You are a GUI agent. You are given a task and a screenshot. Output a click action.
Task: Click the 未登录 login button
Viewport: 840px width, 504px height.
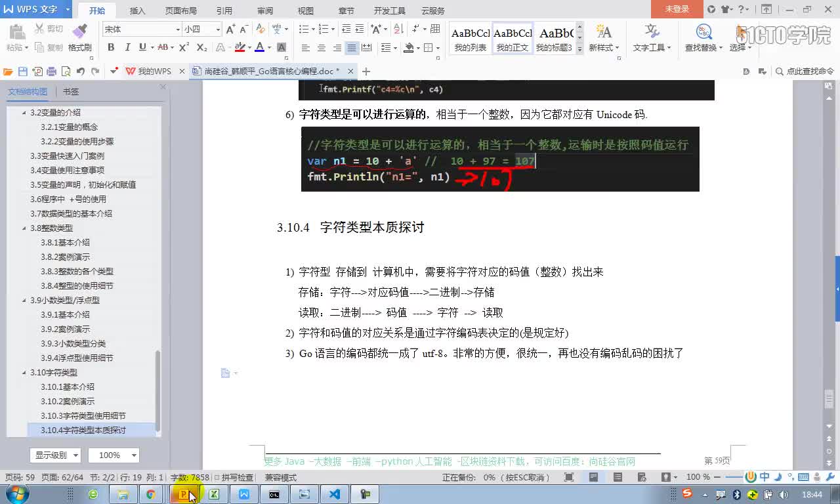click(677, 9)
